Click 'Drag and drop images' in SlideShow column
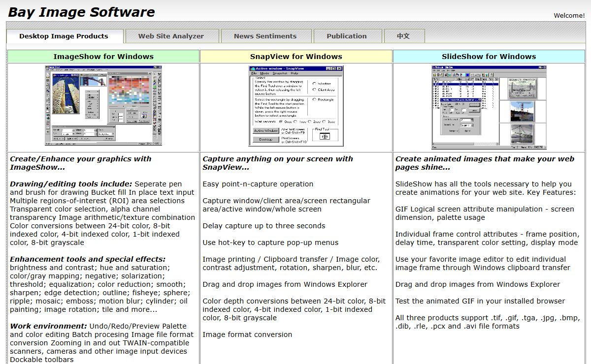 click(x=478, y=284)
